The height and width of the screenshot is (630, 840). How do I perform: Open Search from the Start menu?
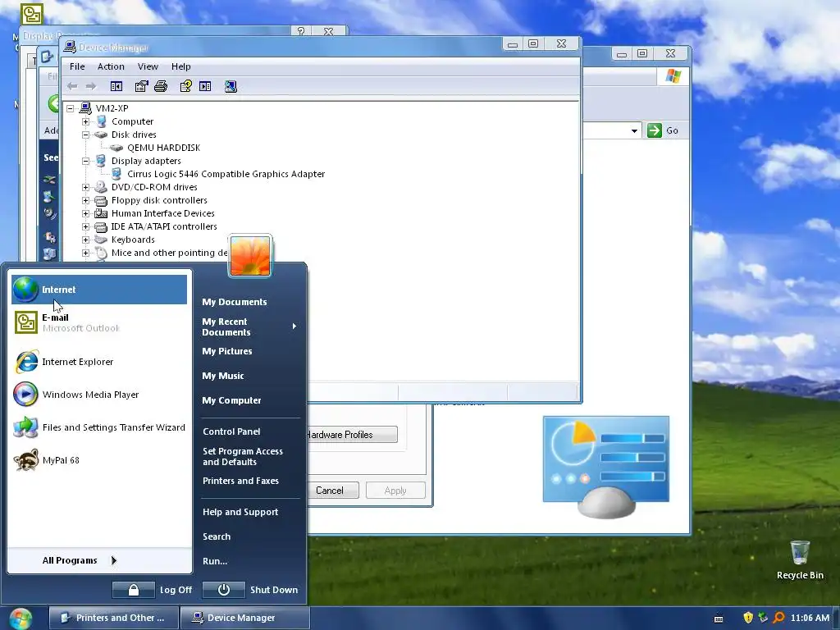(217, 536)
